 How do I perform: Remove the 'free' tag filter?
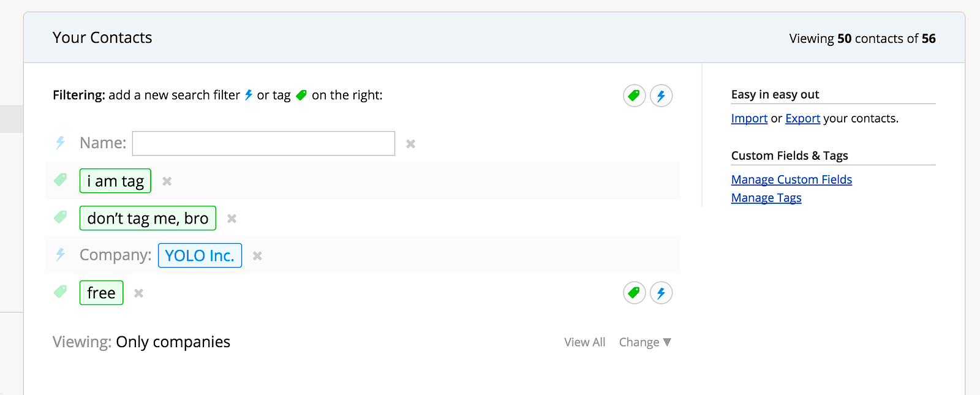point(139,293)
